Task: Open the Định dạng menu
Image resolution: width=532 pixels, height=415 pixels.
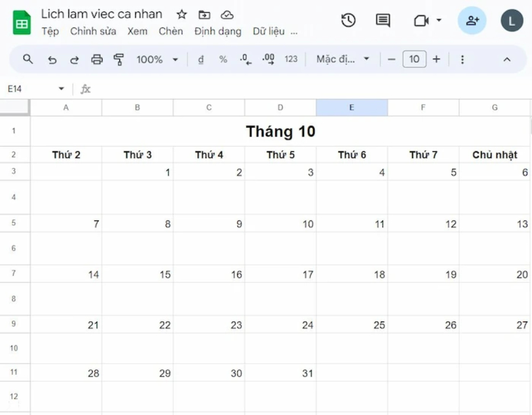Action: tap(218, 31)
